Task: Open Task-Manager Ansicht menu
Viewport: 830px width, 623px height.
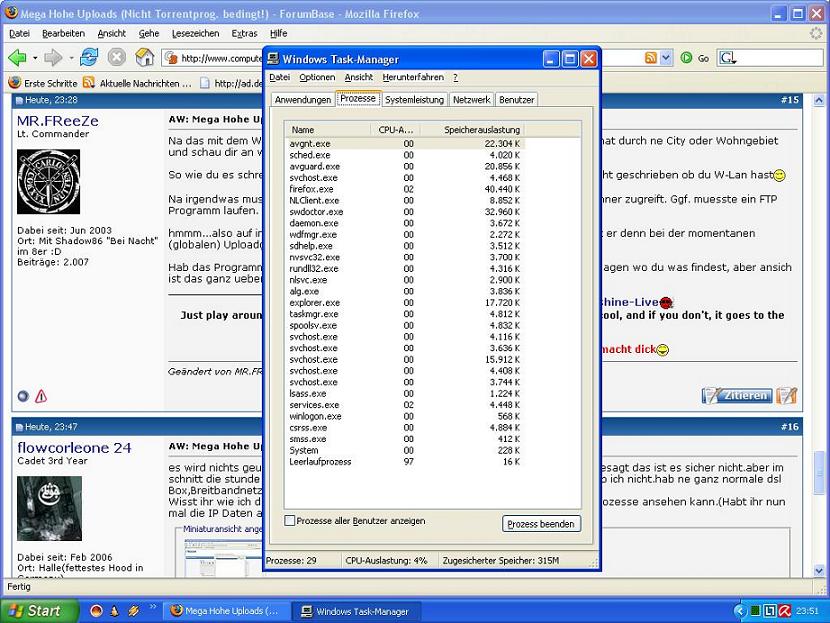Action: click(x=358, y=77)
